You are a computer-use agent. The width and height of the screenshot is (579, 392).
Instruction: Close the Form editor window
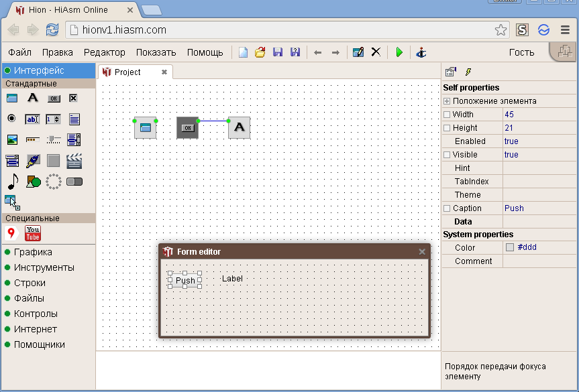(422, 252)
